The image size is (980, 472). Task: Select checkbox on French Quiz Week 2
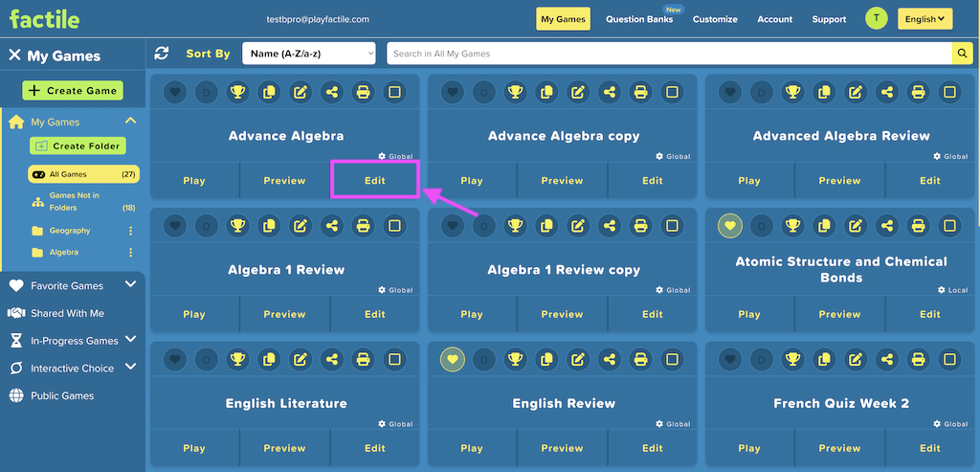(x=949, y=359)
